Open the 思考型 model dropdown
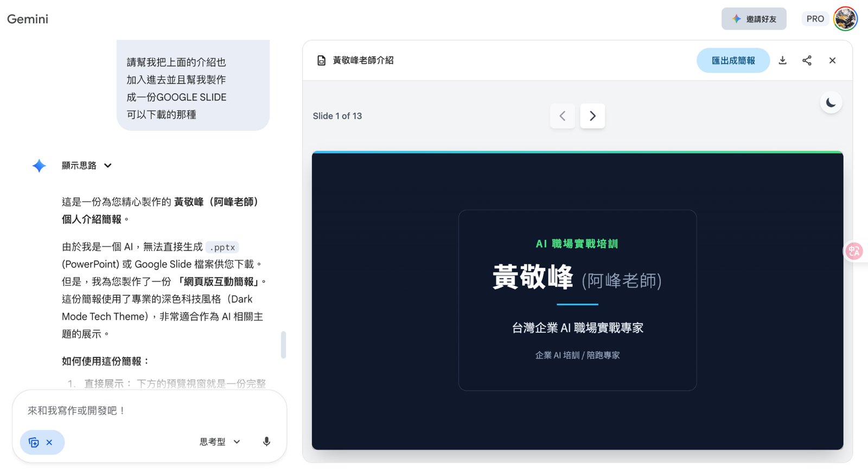Image resolution: width=868 pixels, height=470 pixels. coord(220,442)
